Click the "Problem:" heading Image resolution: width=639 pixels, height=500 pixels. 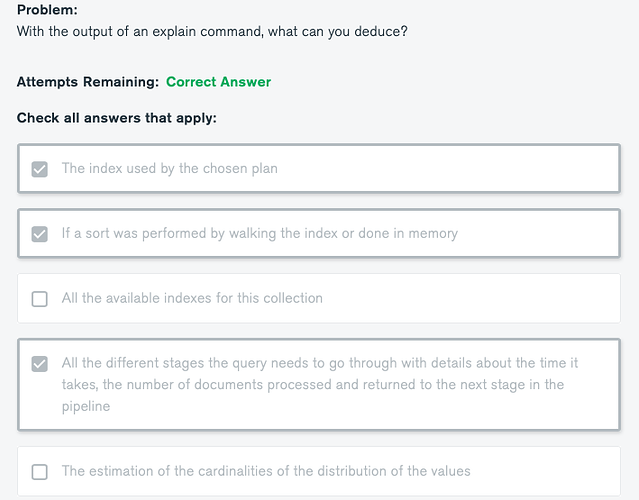click(45, 10)
